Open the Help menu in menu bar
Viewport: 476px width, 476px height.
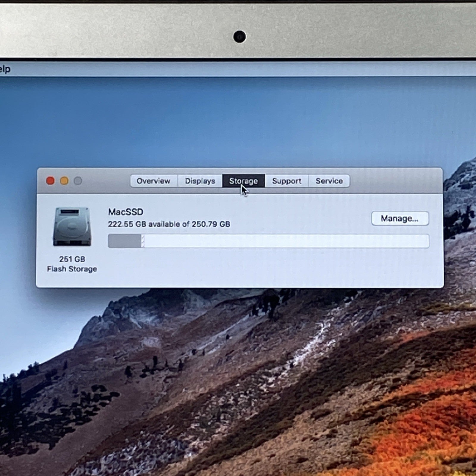click(5, 69)
